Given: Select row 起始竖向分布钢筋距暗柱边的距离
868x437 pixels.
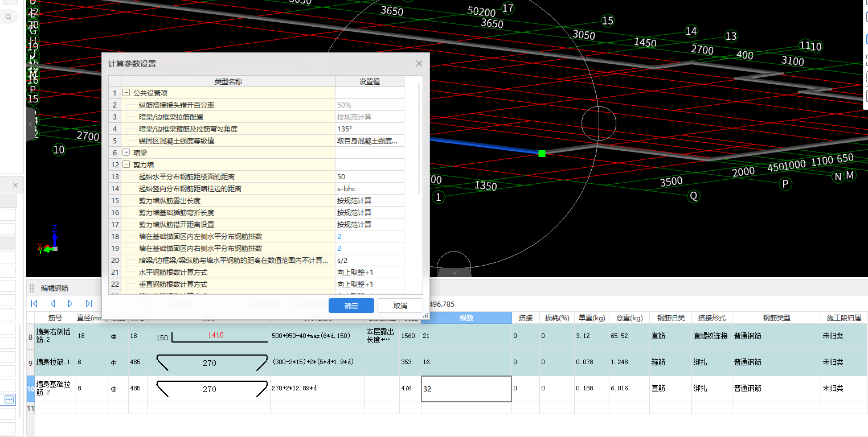Looking at the screenshot, I should coord(228,188).
